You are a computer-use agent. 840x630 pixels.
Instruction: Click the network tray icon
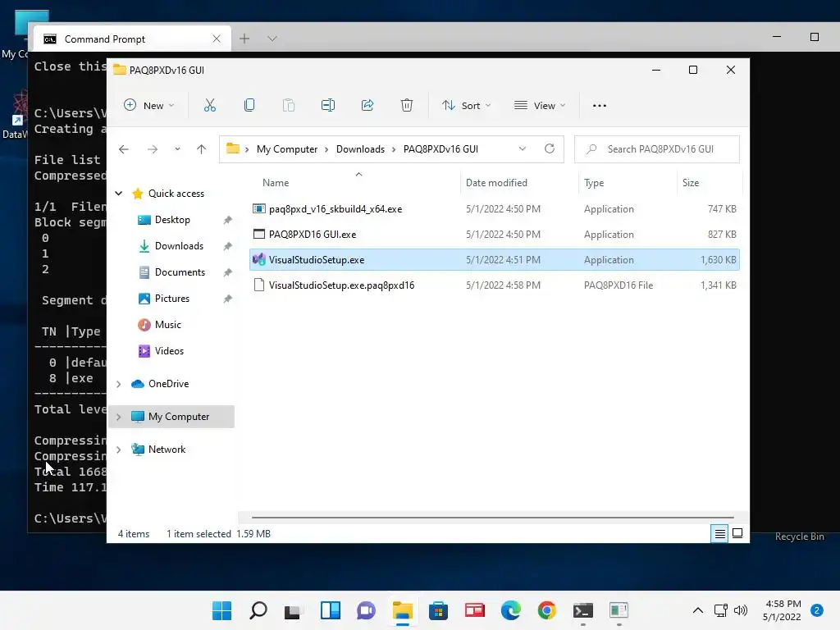[720, 610]
